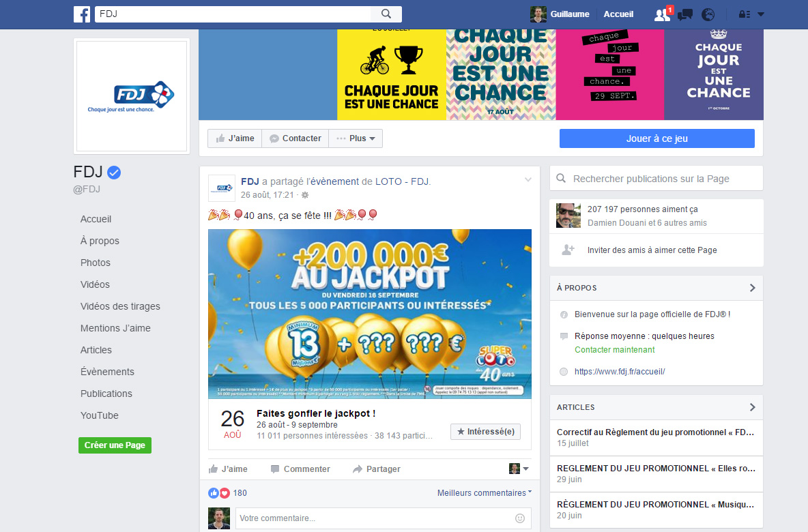The height and width of the screenshot is (532, 808).
Task: Open friend requests icon with notification
Action: [662, 14]
